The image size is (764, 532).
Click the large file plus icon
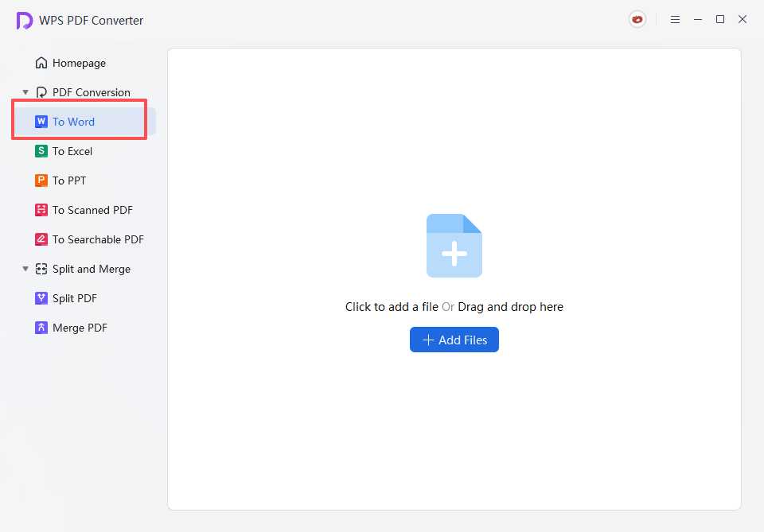(x=454, y=246)
